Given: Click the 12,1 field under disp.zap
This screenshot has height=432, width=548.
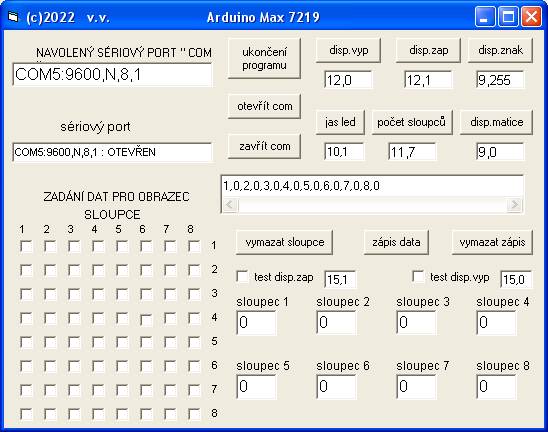Looking at the screenshot, I should 428,80.
